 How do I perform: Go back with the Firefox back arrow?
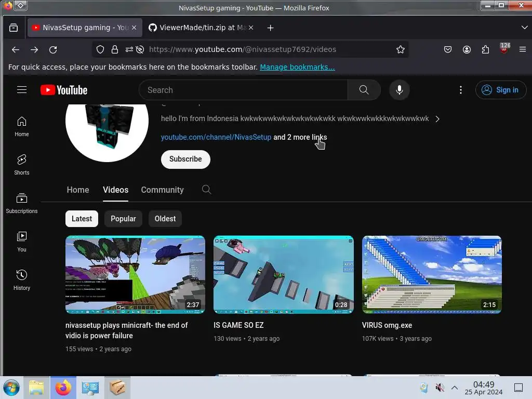point(16,49)
